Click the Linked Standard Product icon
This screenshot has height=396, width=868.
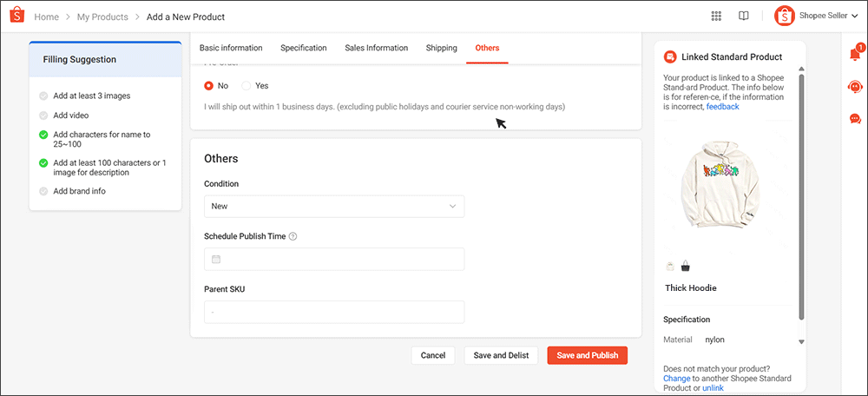tap(670, 56)
